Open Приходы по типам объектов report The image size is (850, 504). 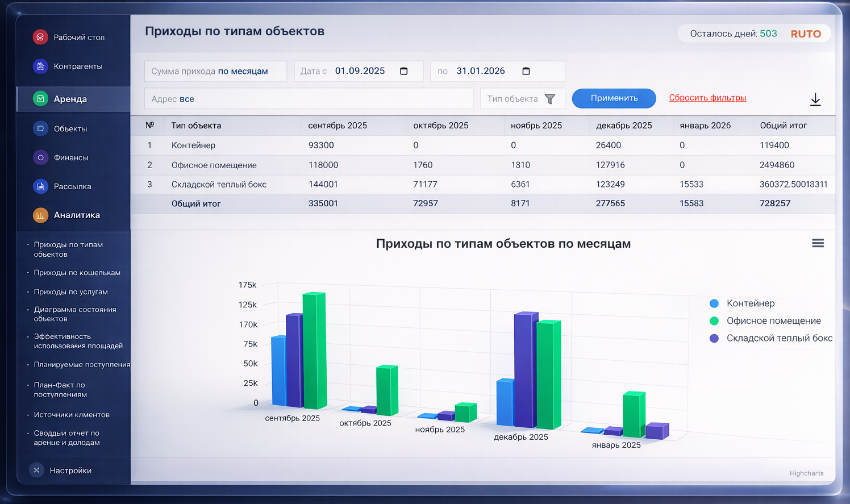pos(68,249)
